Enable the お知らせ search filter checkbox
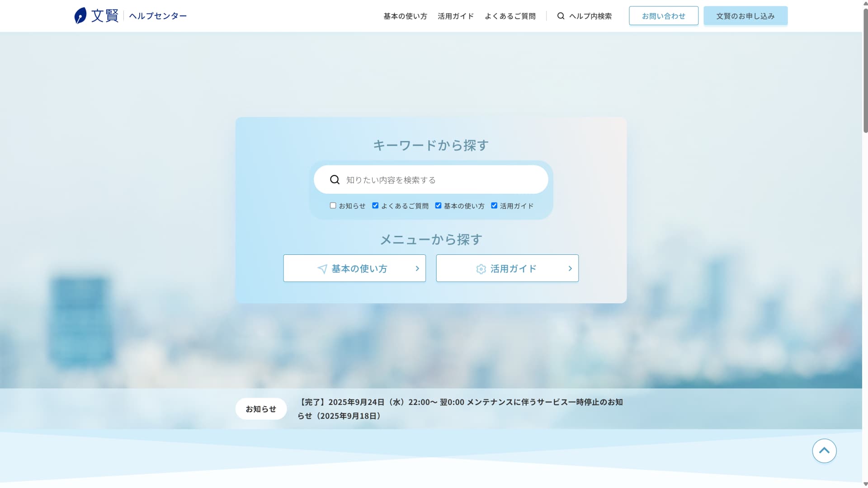The height and width of the screenshot is (488, 868). [x=333, y=206]
